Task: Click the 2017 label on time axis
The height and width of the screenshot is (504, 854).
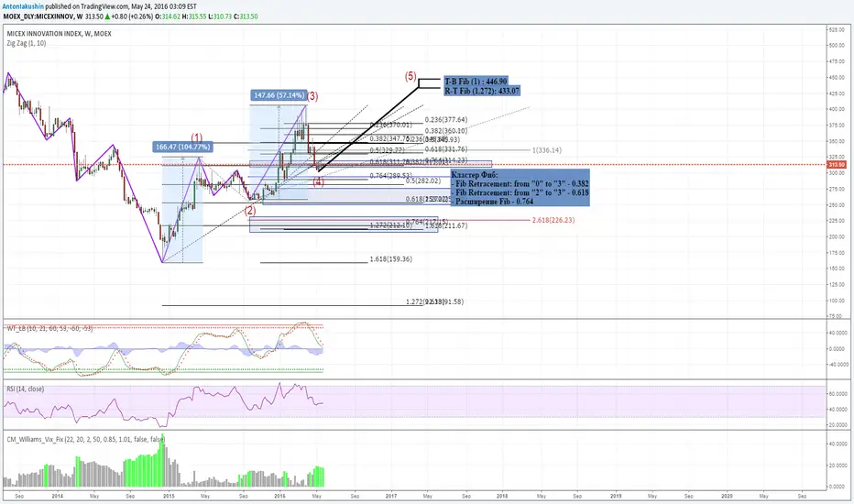Action: click(x=391, y=497)
